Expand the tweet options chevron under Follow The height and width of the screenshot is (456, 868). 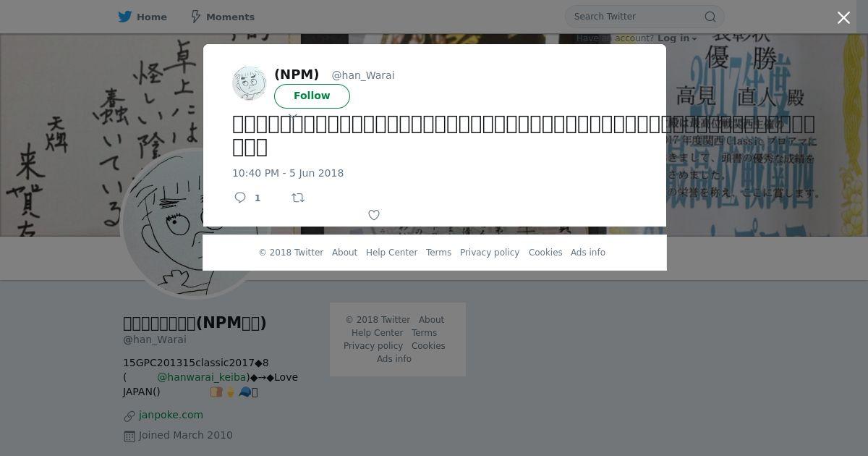(293, 116)
